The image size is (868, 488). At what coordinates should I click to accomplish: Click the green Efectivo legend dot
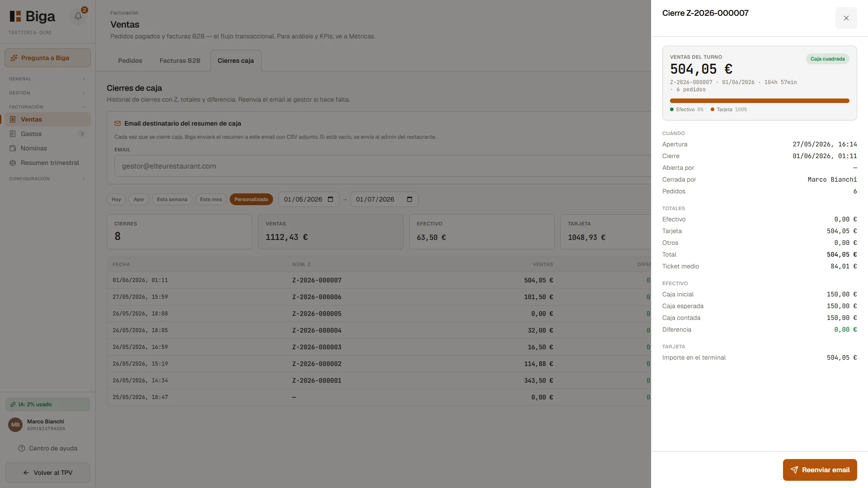(x=672, y=109)
